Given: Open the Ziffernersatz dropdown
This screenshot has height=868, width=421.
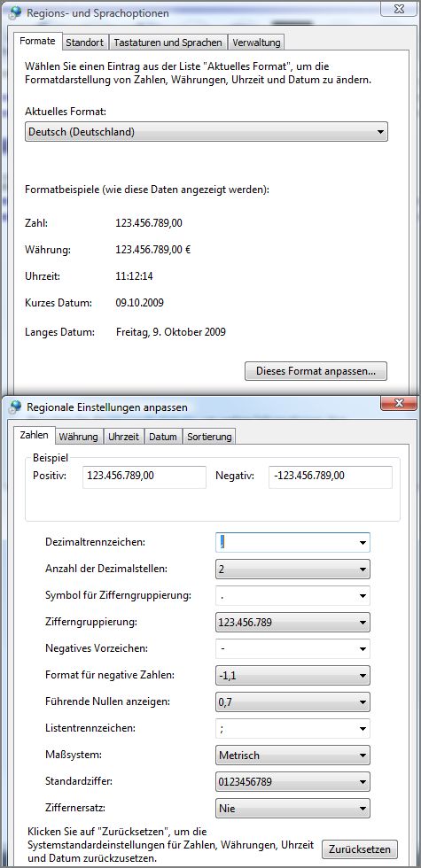Looking at the screenshot, I should 292,808.
